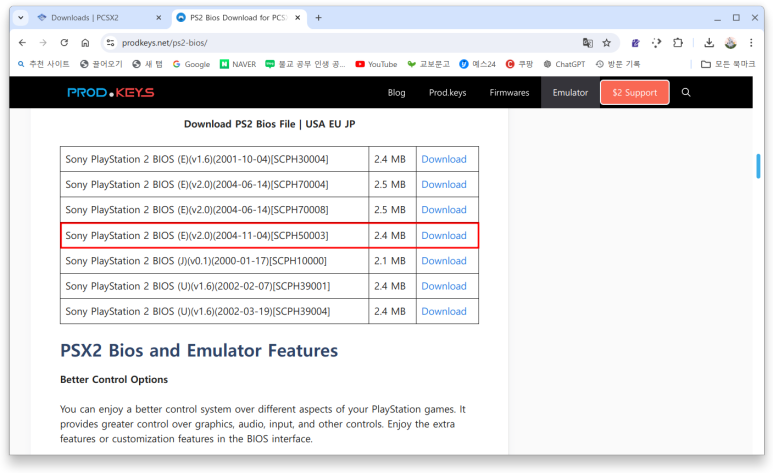Viewport: 773px width, 473px height.
Task: Open the 모든 북마크 folder
Action: point(728,64)
